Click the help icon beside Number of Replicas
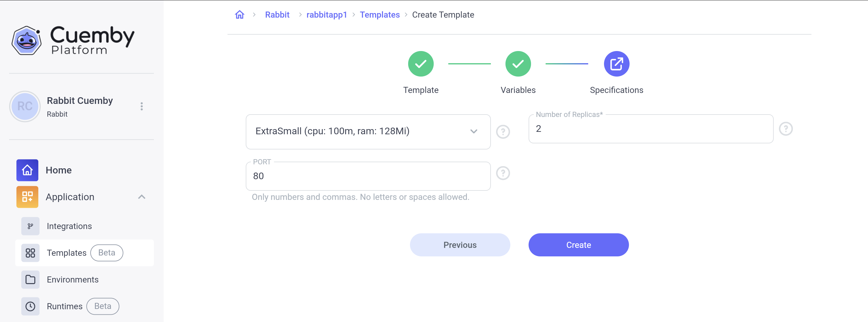Screen dimensions: 868x322 point(786,129)
